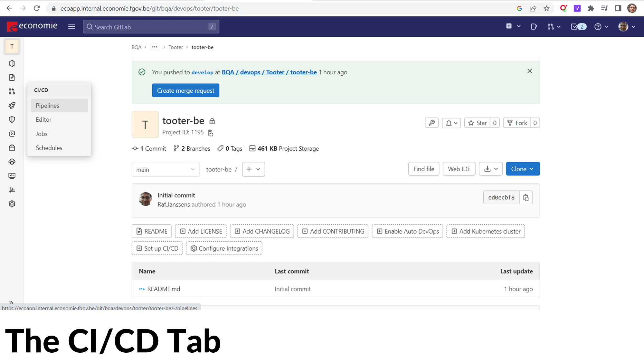Viewport: 644px width, 362px height.
Task: Open the Security & Compliance shield icon
Action: [x=12, y=120]
